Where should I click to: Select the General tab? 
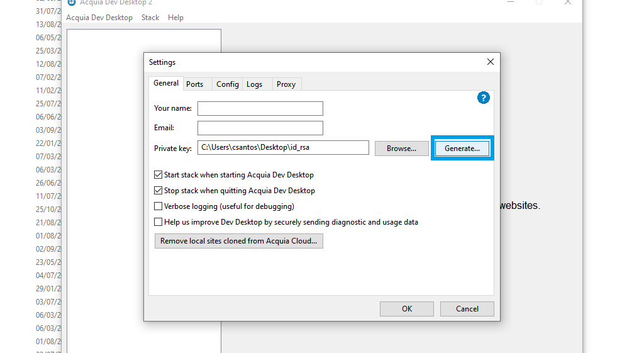166,83
